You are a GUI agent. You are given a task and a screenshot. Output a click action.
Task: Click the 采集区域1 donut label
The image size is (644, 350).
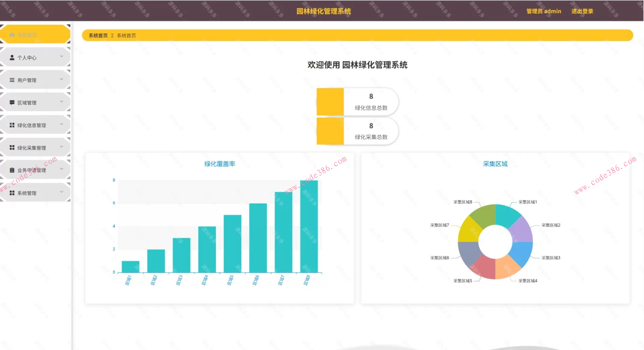(x=528, y=202)
